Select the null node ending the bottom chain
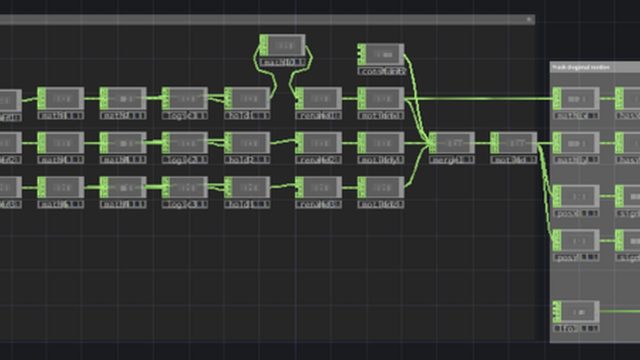This screenshot has height=360, width=640. click(x=381, y=187)
